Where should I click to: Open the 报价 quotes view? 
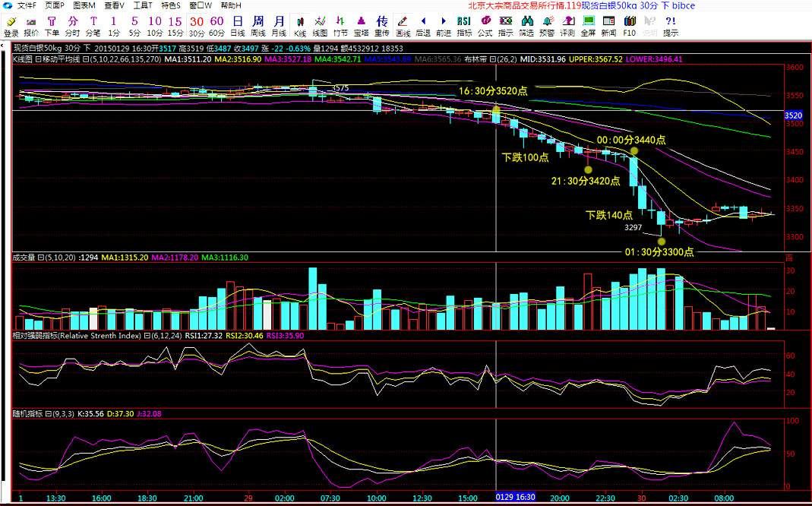(x=31, y=27)
